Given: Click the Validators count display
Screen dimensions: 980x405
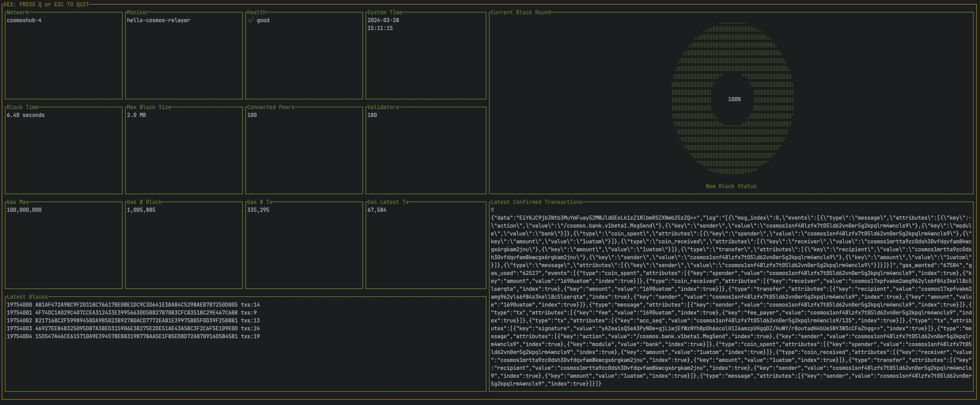Looking at the screenshot, I should click(x=426, y=150).
